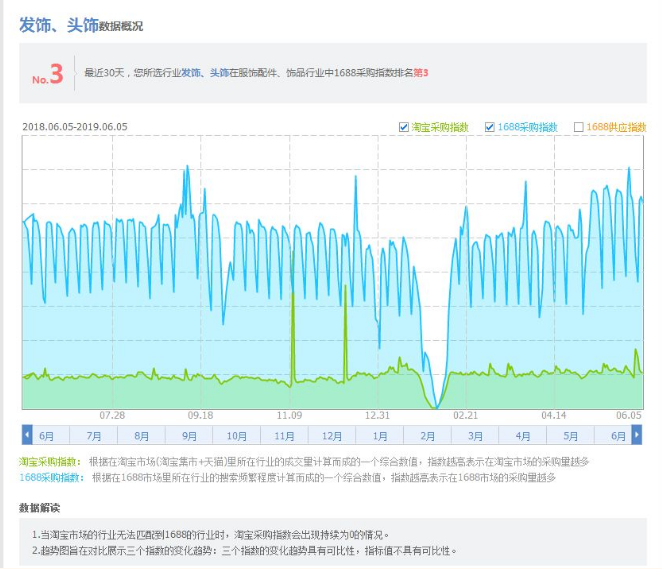Screen dimensions: 662x569
Task: Pick 8月 on the month timeline
Action: [x=141, y=435]
